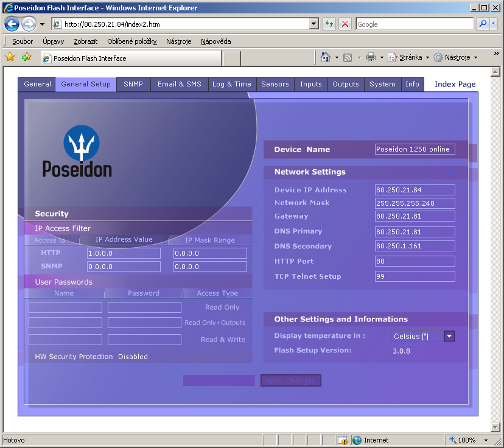Click the TCP Telnet Setup field

[415, 276]
